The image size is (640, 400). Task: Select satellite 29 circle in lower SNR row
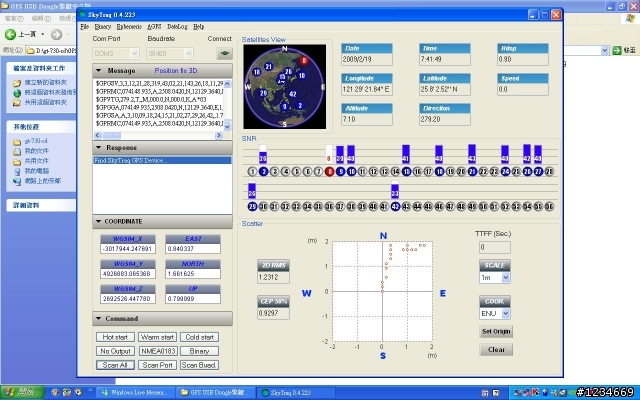click(x=252, y=207)
